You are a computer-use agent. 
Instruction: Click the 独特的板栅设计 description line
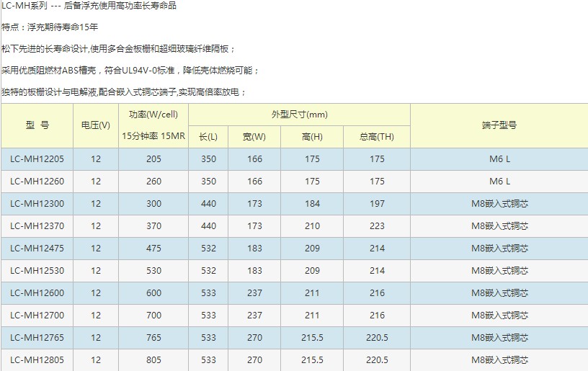tap(124, 92)
